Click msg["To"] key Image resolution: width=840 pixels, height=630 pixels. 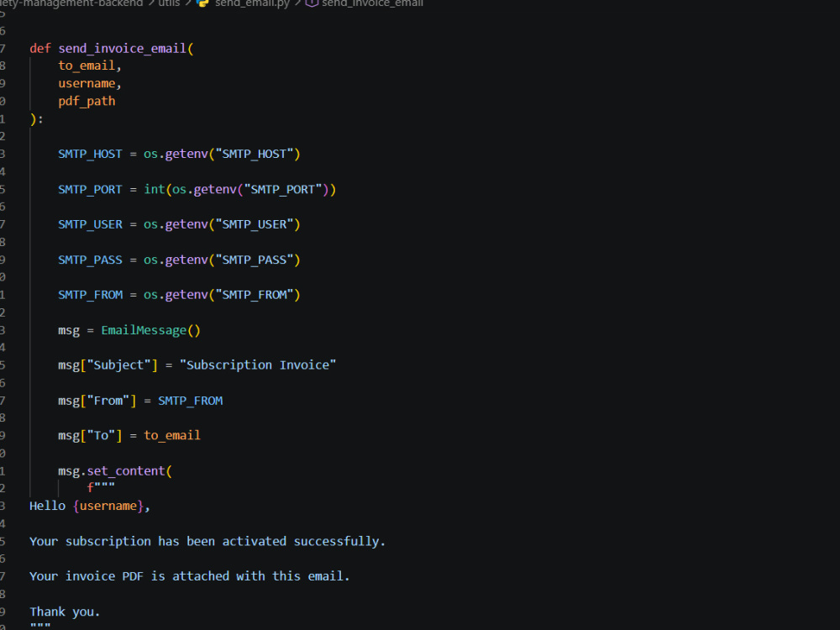coord(90,435)
